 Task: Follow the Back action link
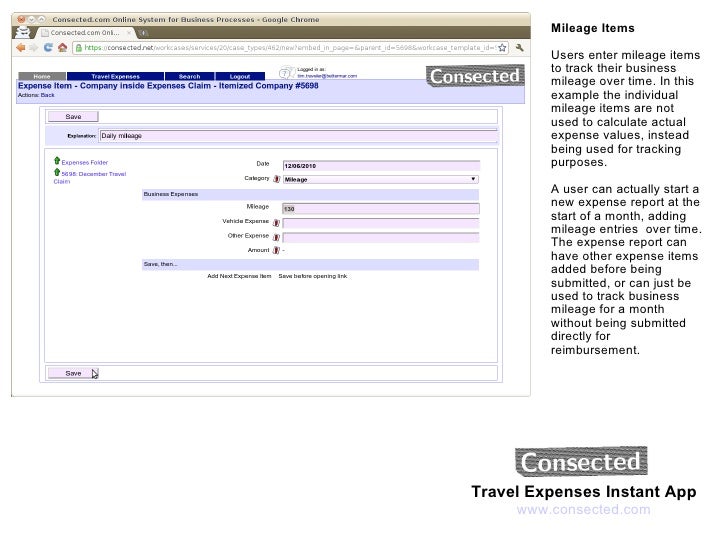(47, 95)
